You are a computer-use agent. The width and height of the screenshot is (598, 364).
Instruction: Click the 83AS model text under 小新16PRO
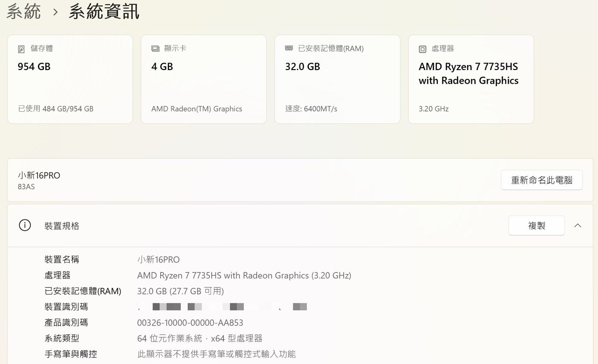pyautogui.click(x=26, y=187)
